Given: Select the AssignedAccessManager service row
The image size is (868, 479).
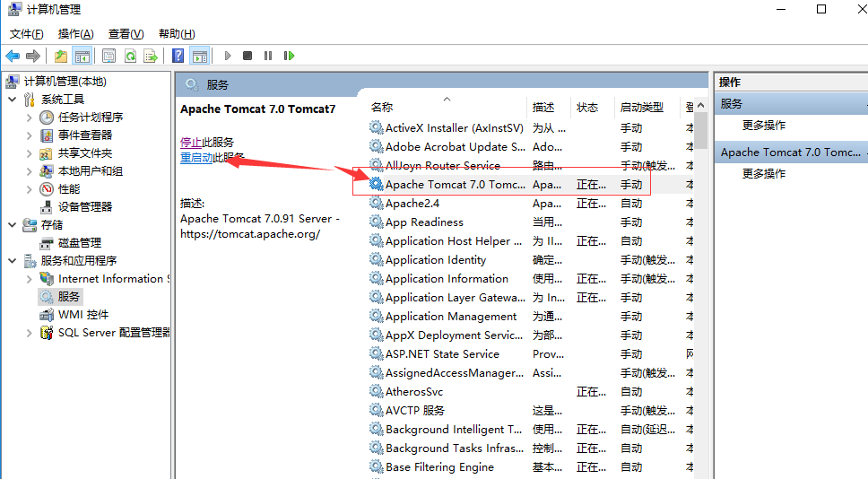Looking at the screenshot, I should pyautogui.click(x=530, y=372).
